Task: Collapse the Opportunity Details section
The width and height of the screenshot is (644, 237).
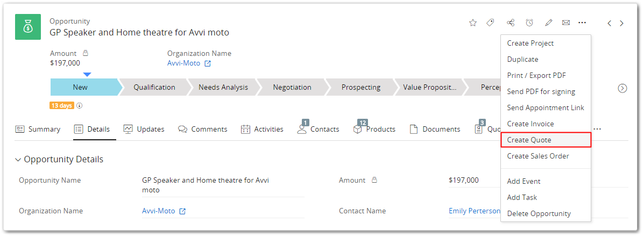Action: (18, 160)
